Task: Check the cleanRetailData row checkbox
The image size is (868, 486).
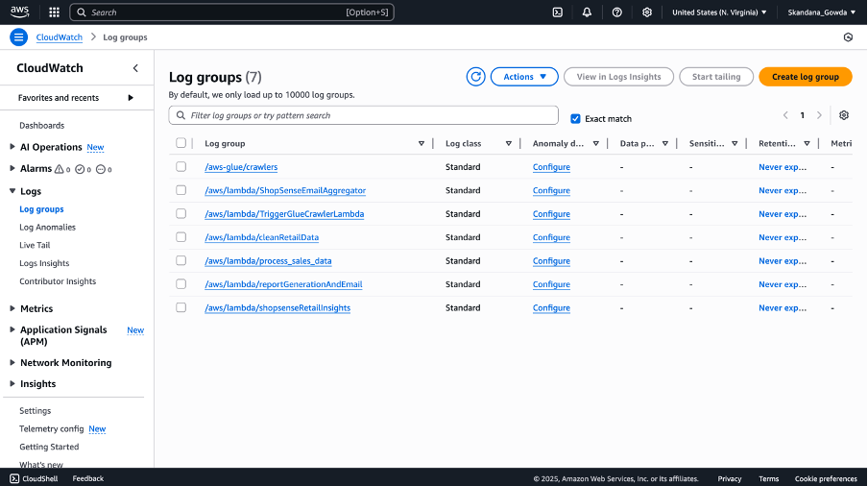Action: (x=181, y=237)
